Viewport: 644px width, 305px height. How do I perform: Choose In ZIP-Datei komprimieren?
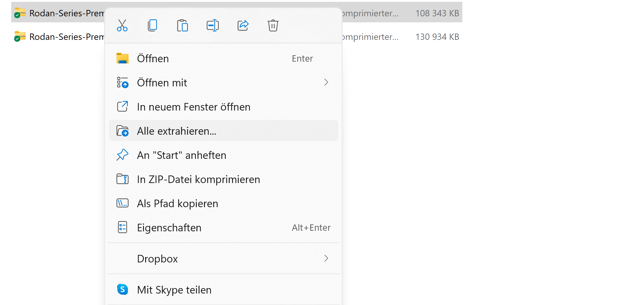(x=199, y=179)
